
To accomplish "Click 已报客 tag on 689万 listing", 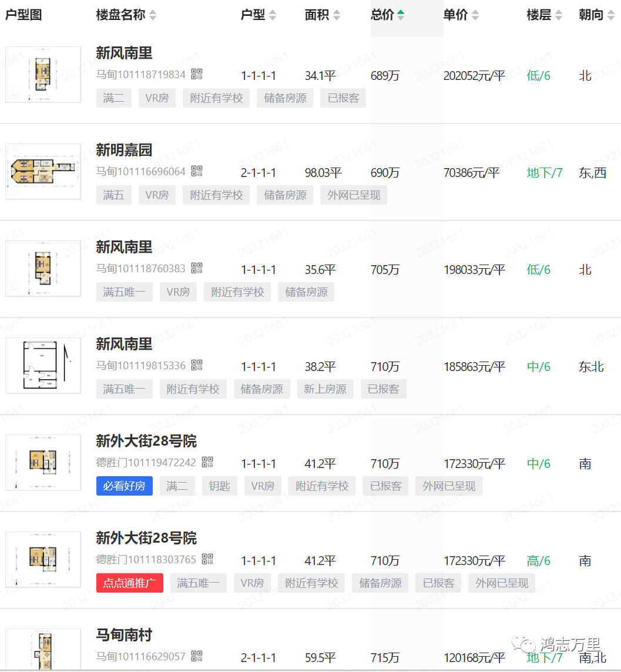I will (x=343, y=98).
